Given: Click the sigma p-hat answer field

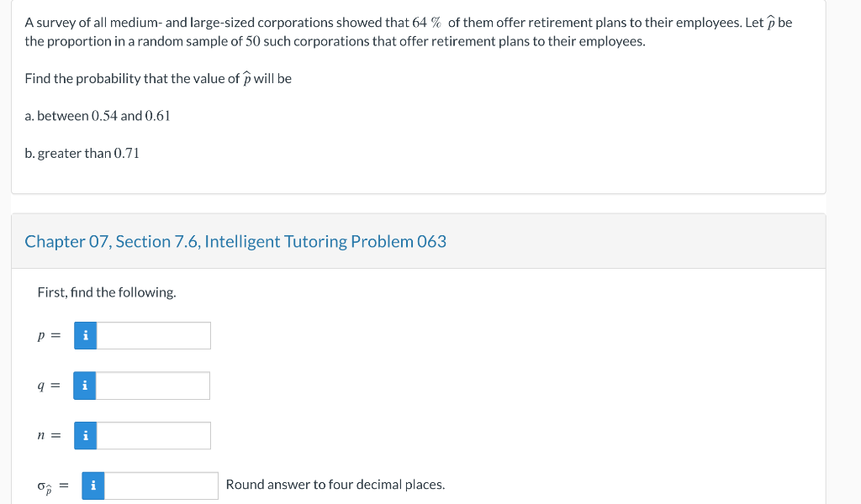Looking at the screenshot, I should [161, 486].
